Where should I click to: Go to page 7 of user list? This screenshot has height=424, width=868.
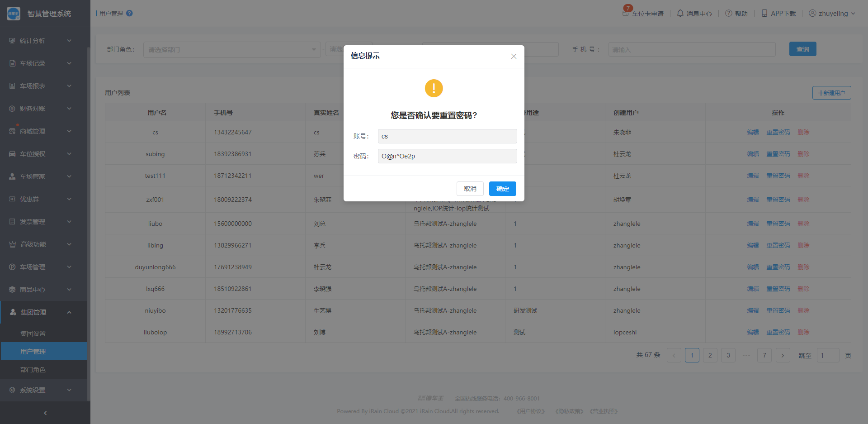pyautogui.click(x=764, y=355)
